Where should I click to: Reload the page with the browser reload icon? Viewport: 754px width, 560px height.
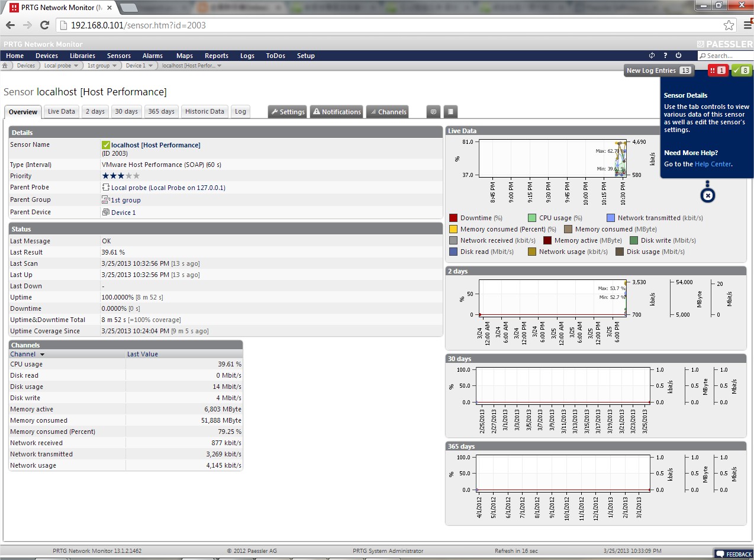click(x=44, y=25)
